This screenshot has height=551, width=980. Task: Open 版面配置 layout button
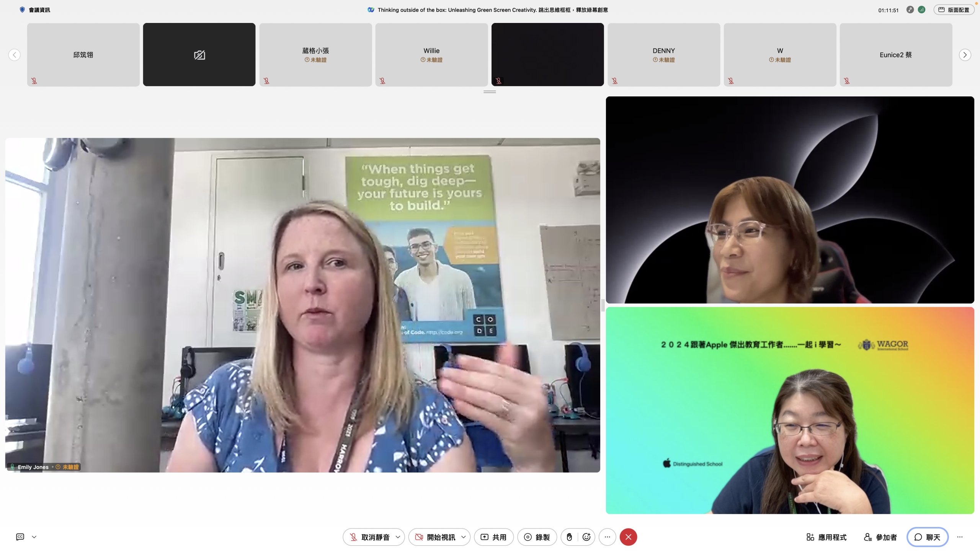tap(954, 10)
